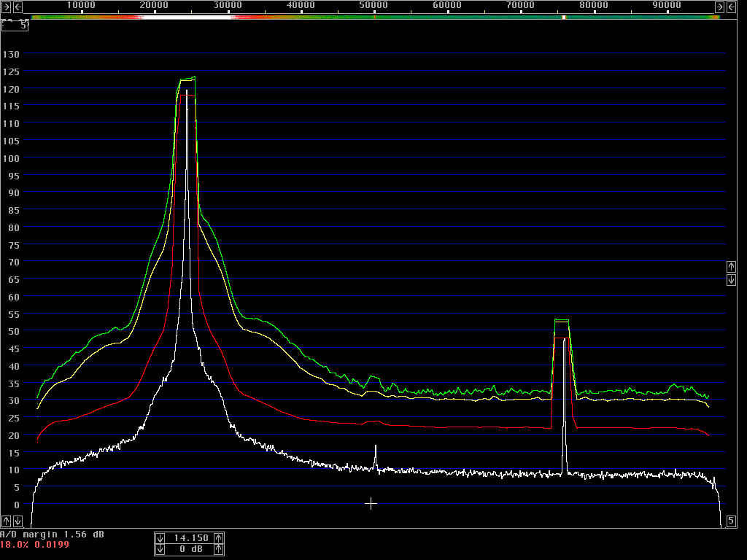Click the down-arrow box on the right edge
The height and width of the screenshot is (560, 747).
[731, 279]
